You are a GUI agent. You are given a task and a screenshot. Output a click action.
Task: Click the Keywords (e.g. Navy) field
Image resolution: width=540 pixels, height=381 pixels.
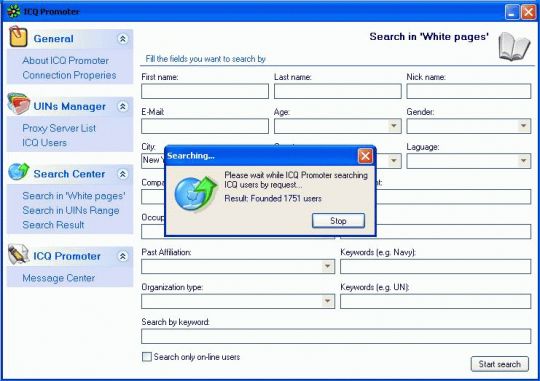[436, 267]
